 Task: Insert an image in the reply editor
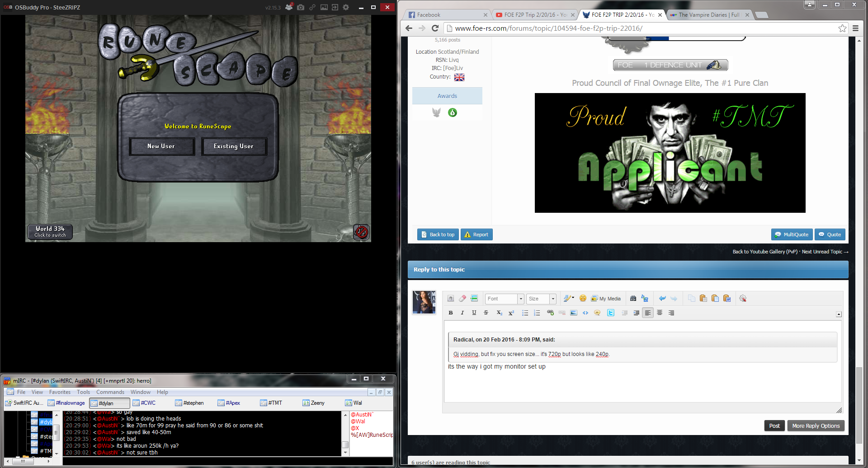(x=574, y=313)
